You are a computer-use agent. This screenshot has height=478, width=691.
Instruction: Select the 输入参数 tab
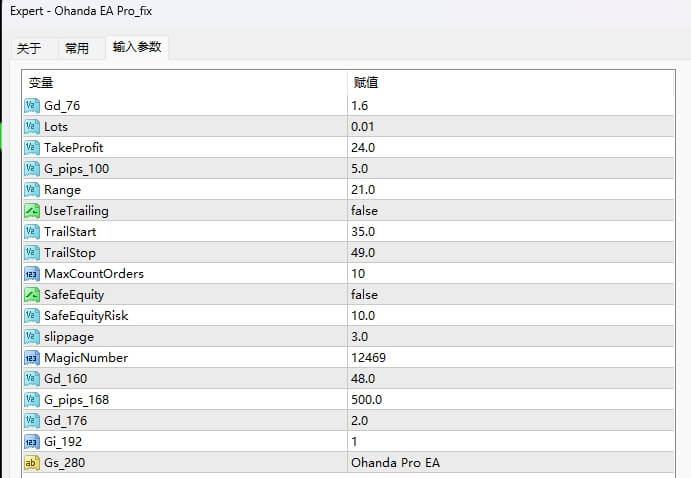coord(136,47)
